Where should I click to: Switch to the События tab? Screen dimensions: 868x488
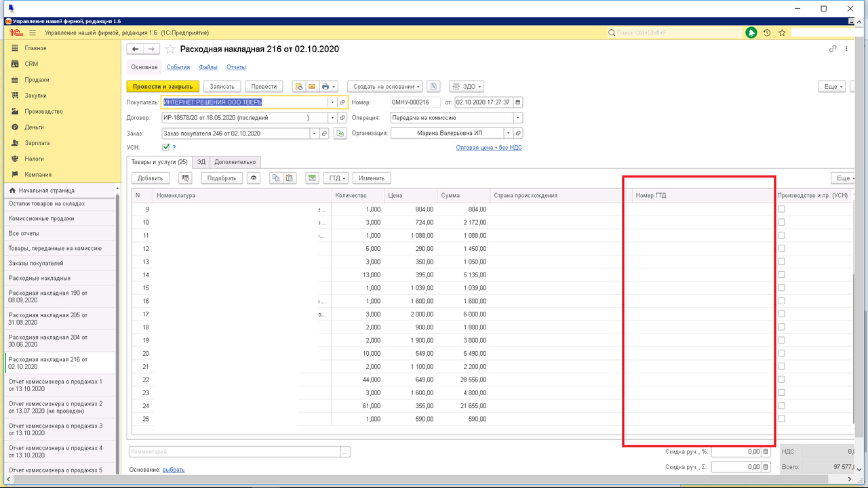point(178,67)
